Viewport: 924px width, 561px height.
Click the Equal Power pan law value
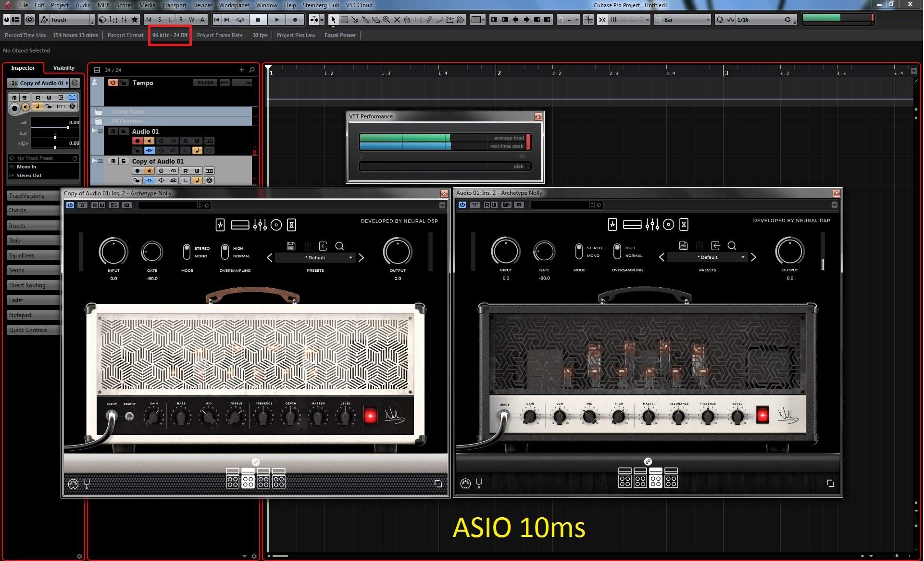[340, 35]
